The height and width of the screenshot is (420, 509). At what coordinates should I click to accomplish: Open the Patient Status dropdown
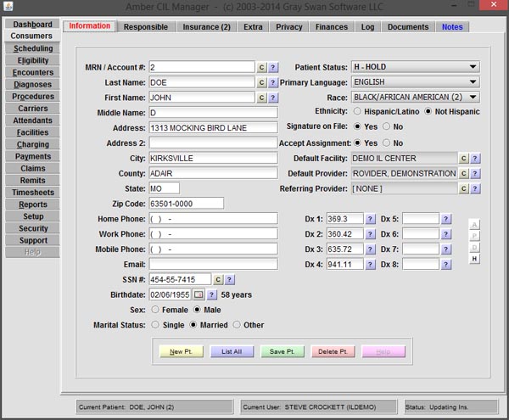(415, 67)
